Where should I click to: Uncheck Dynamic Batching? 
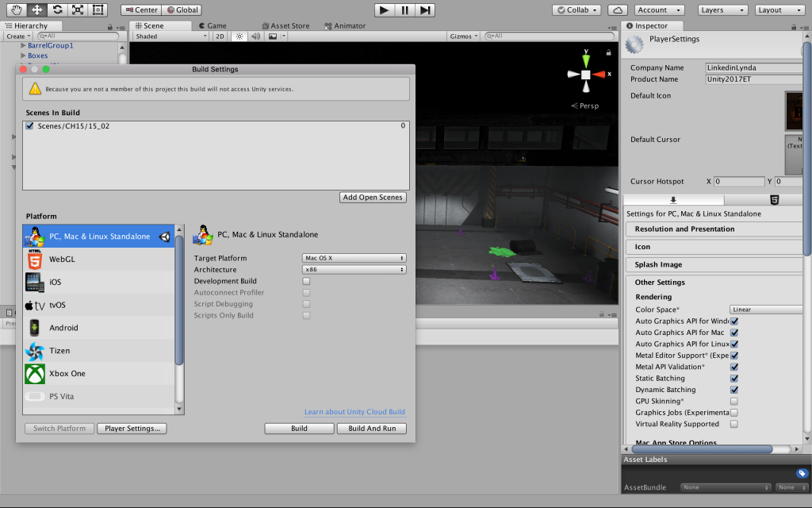click(x=733, y=390)
